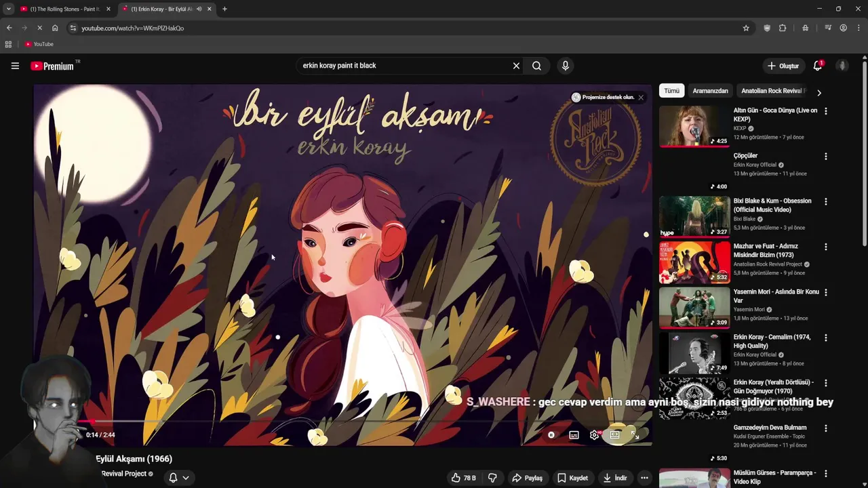Go back with browser back arrow
Screen dimensions: 868x488
(x=9, y=28)
